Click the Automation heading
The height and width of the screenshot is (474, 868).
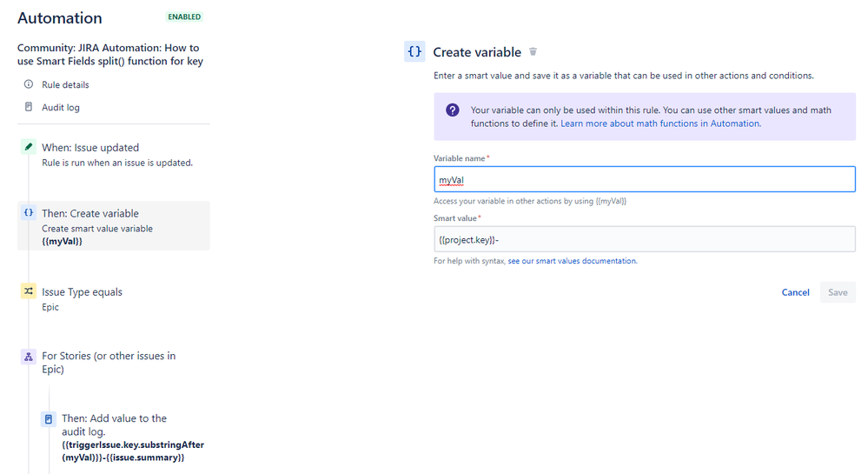pyautogui.click(x=60, y=17)
